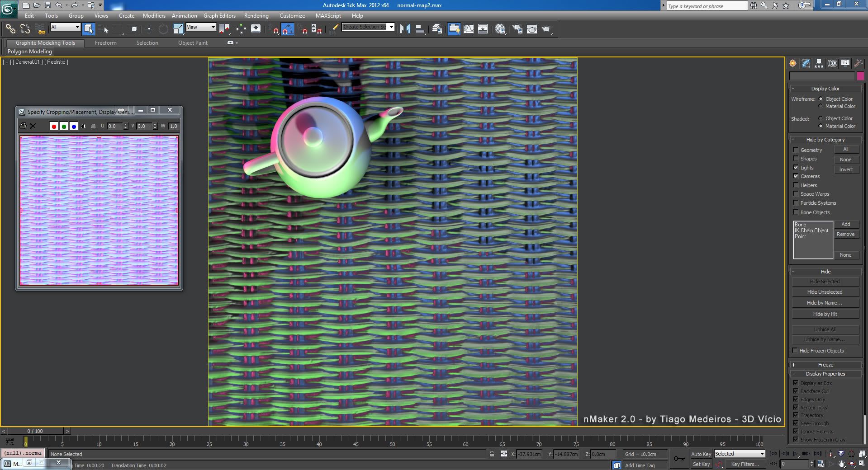Click the Render Production teapot icon
The image size is (868, 470).
(546, 29)
